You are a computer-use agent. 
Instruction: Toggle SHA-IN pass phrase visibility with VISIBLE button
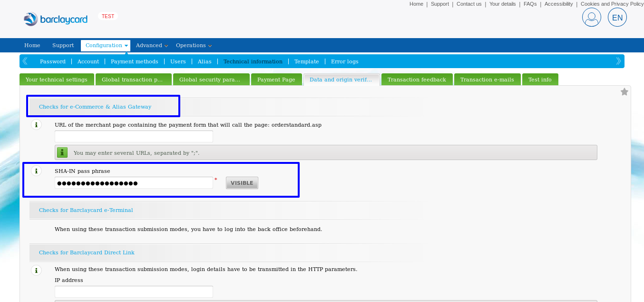coord(242,182)
